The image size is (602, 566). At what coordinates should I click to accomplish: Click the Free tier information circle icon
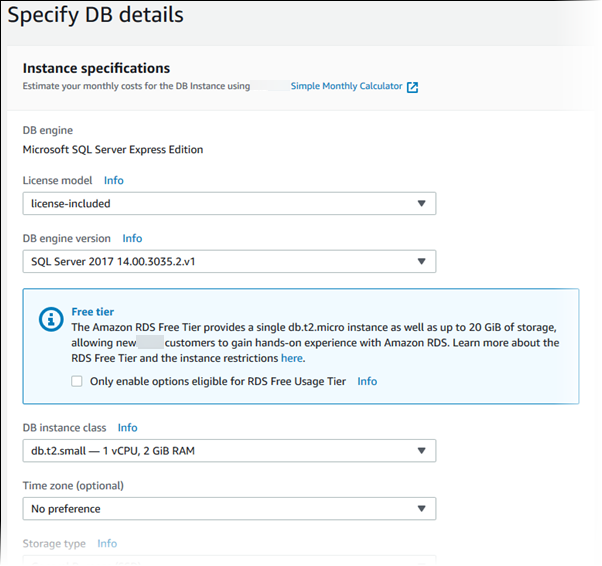[49, 319]
